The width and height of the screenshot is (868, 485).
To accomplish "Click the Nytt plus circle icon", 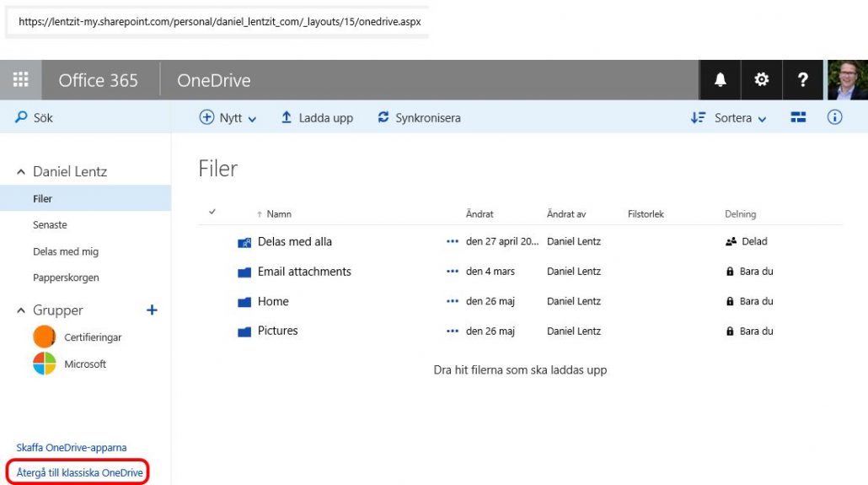I will click(x=206, y=117).
